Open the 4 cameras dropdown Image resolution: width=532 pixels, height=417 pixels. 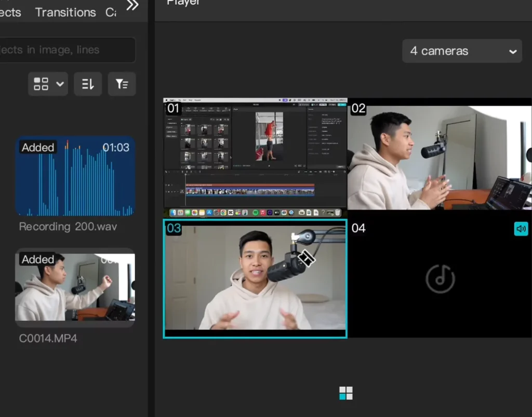tap(462, 51)
